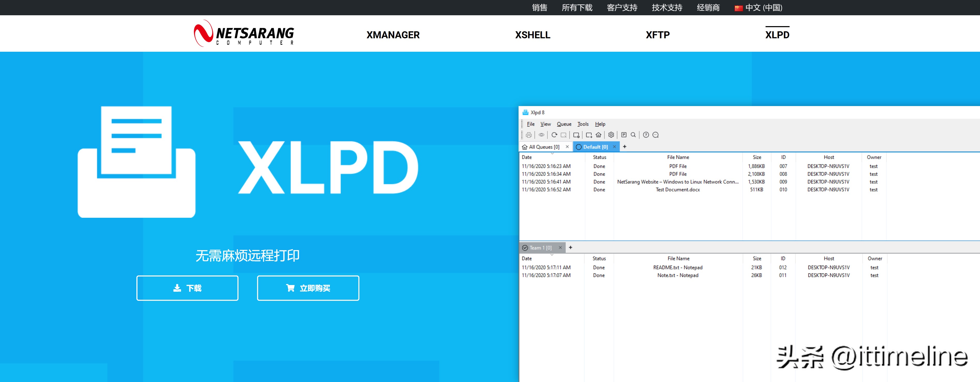Add a new tab beside Team 1

pos(570,248)
